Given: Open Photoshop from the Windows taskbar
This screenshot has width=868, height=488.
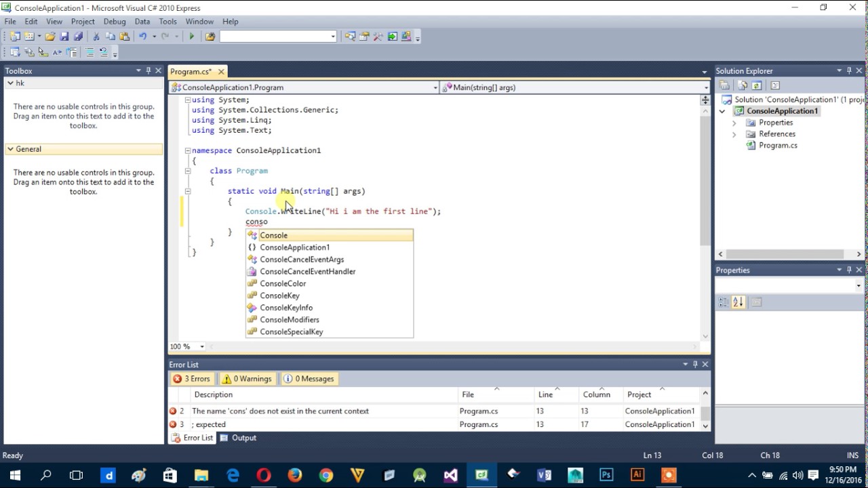Looking at the screenshot, I should click(606, 475).
